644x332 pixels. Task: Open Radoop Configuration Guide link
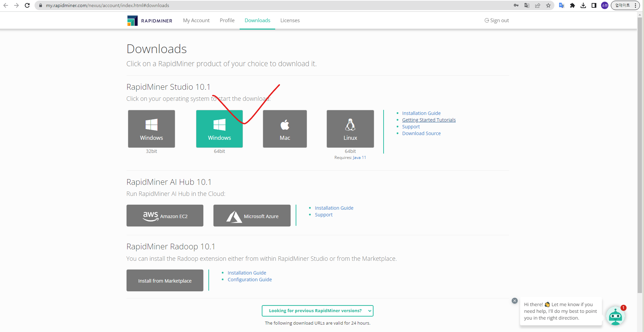tap(250, 280)
